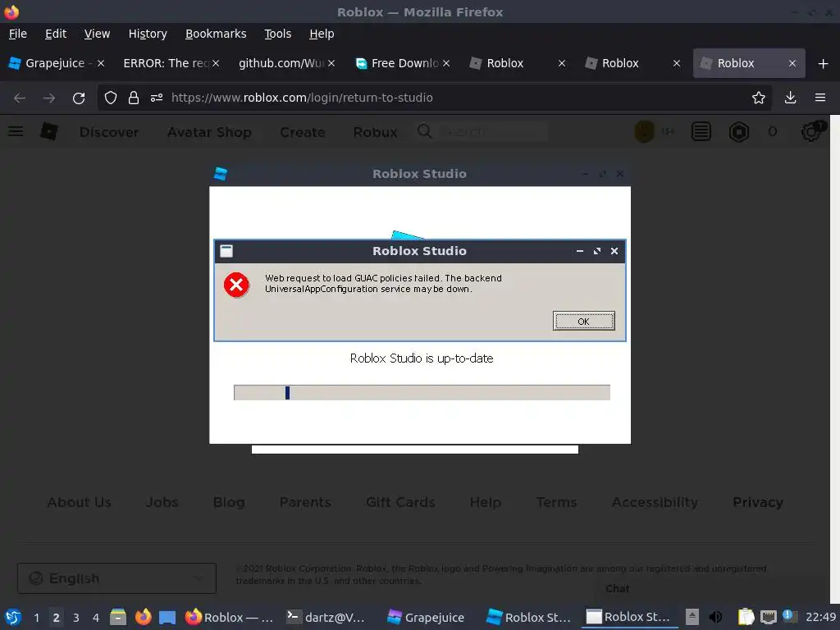The height and width of the screenshot is (630, 840).
Task: Switch to workspace 1
Action: coord(36,617)
